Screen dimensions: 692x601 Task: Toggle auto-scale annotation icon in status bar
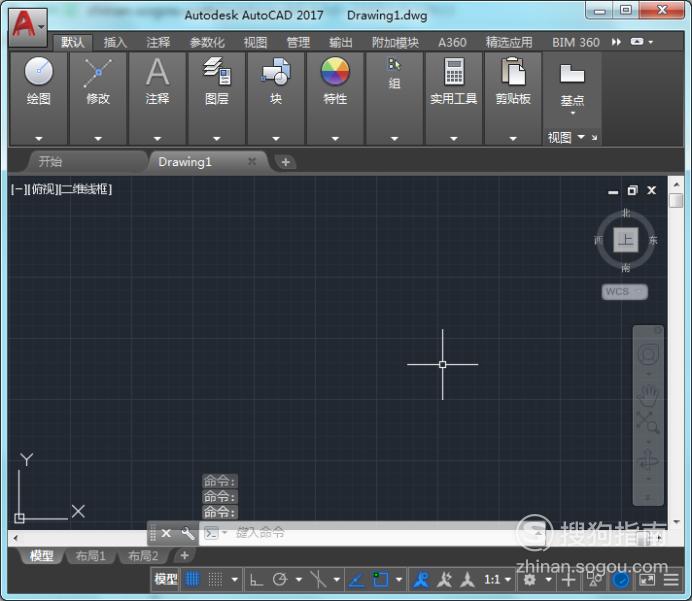444,579
